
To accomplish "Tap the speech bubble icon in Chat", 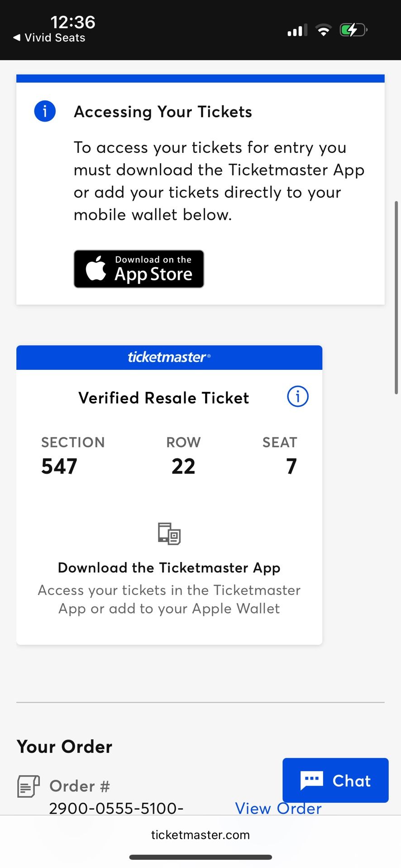I will [x=311, y=781].
